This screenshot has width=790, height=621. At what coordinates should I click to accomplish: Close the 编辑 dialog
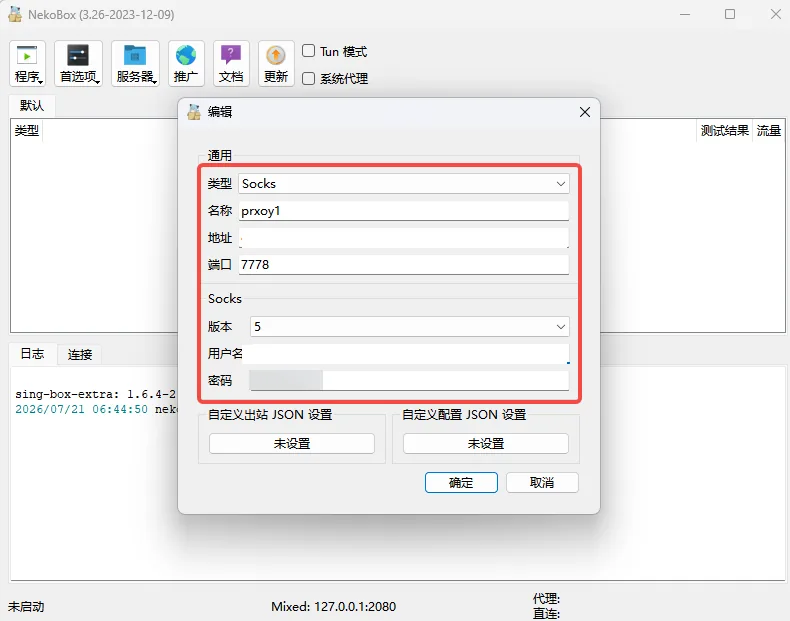coord(584,112)
